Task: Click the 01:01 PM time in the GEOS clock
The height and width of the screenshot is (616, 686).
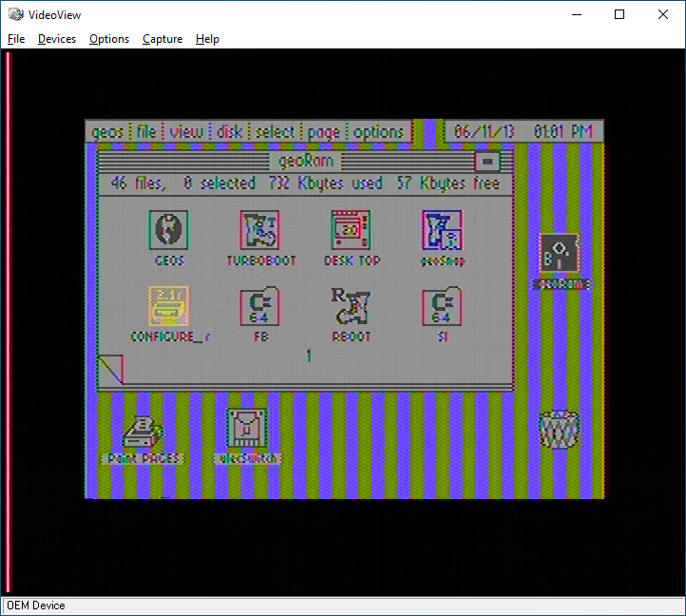Action: point(563,131)
